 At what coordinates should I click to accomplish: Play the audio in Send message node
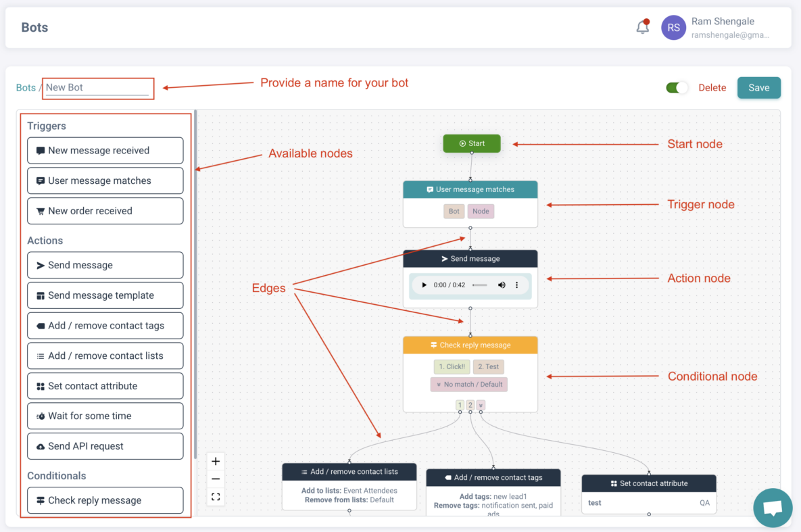(x=424, y=285)
